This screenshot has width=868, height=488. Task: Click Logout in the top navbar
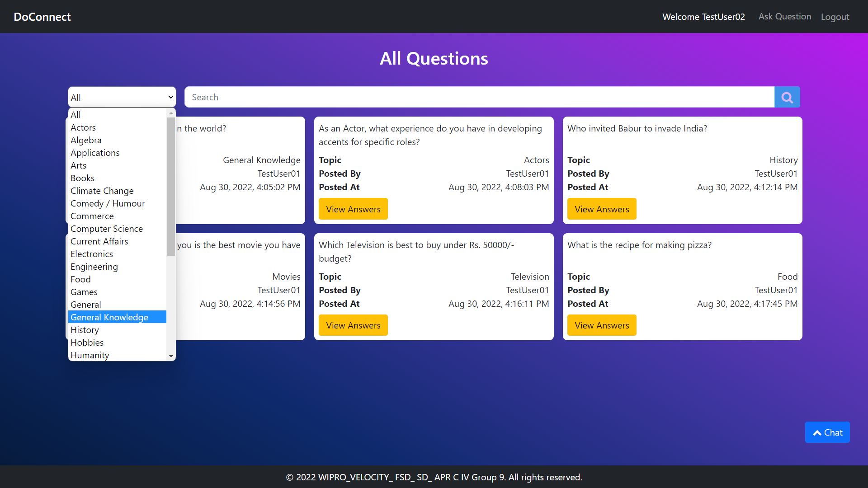tap(835, 17)
